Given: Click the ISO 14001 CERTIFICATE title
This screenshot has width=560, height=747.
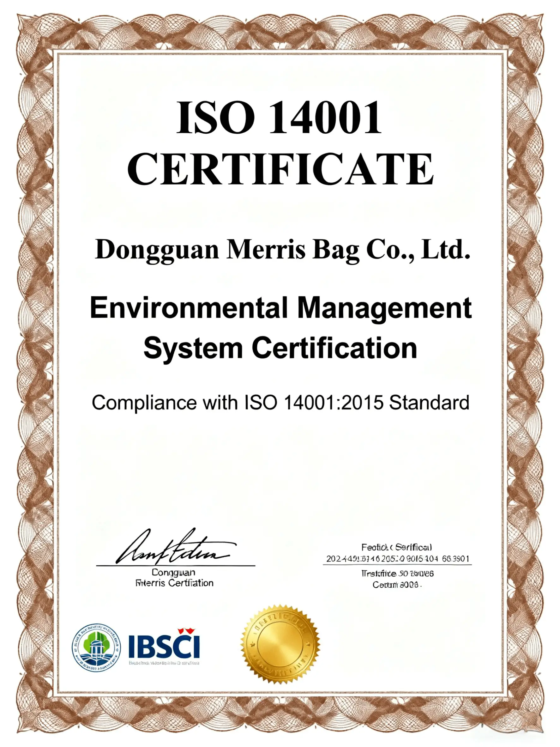Looking at the screenshot, I should click(x=280, y=142).
